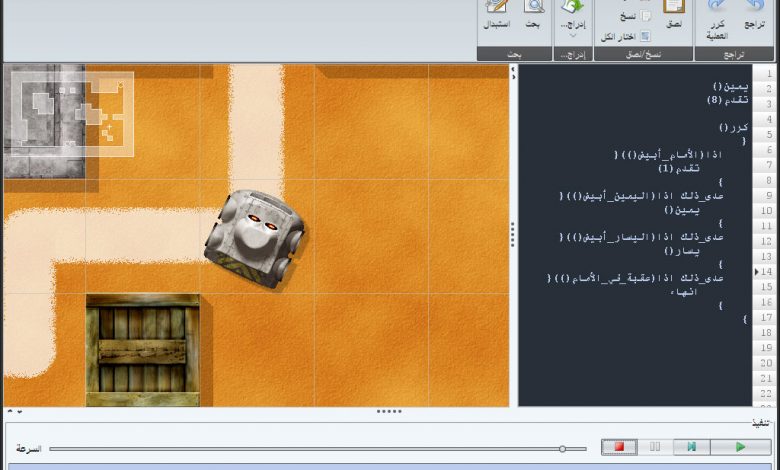Viewport: 780px width, 470px height.
Task: Click line number 1 in the gutter
Action: click(769, 74)
